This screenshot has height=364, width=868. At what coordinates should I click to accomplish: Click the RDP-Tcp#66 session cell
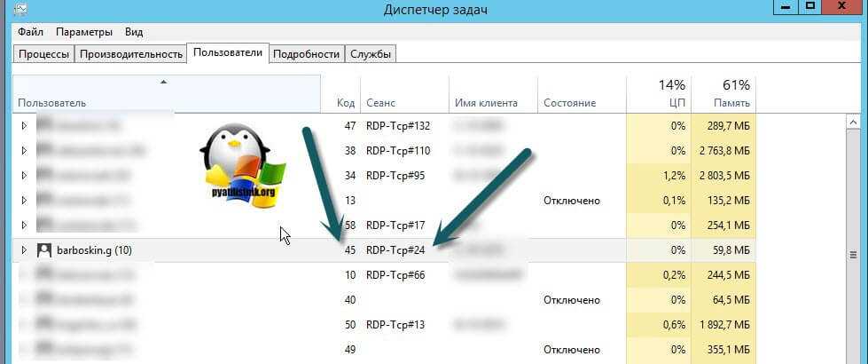395,275
